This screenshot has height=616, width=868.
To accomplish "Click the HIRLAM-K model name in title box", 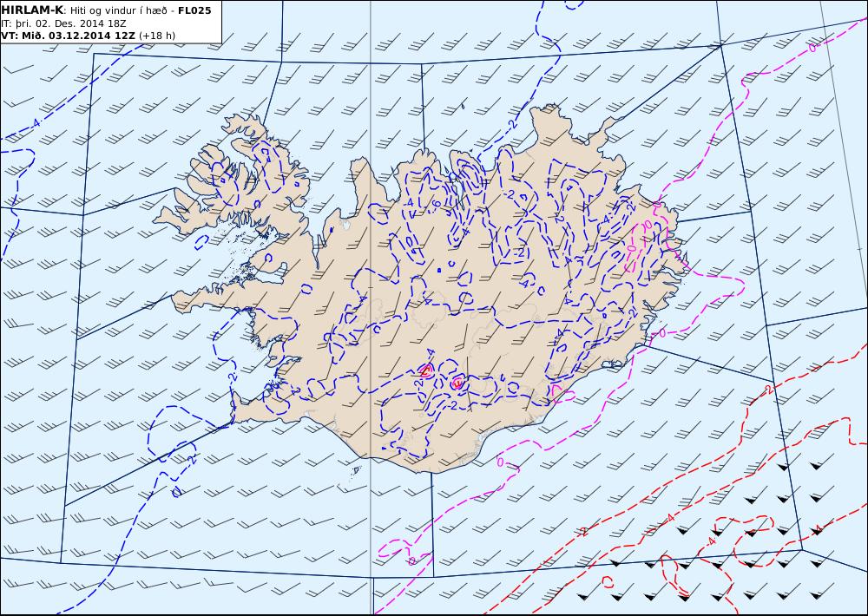I will click(32, 10).
